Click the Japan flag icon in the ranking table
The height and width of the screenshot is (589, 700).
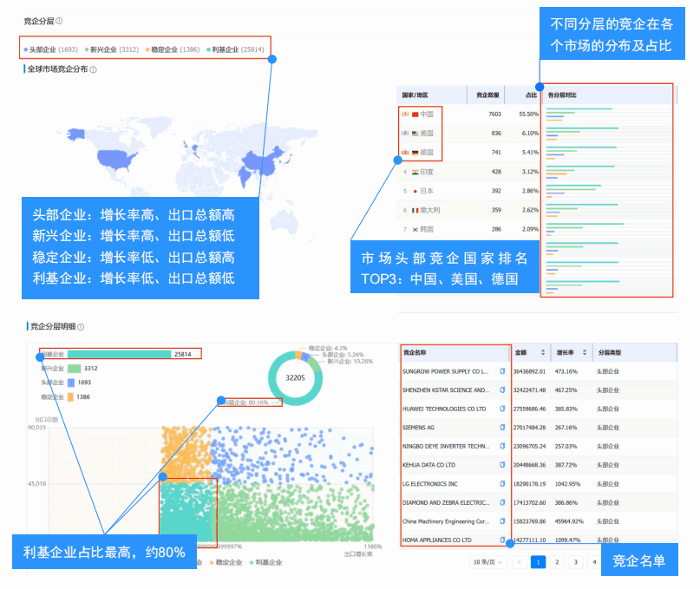point(416,191)
